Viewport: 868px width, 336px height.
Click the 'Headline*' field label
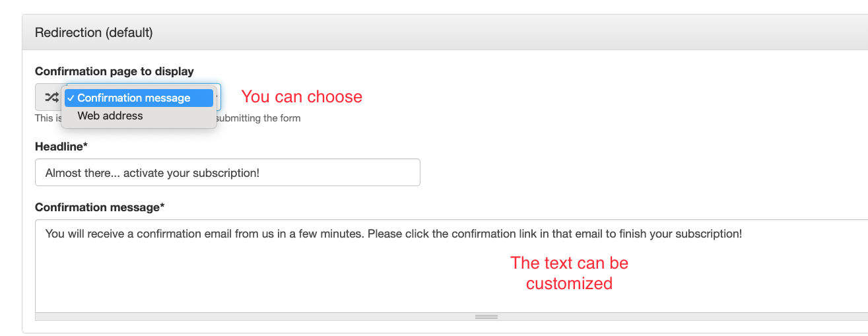[61, 146]
